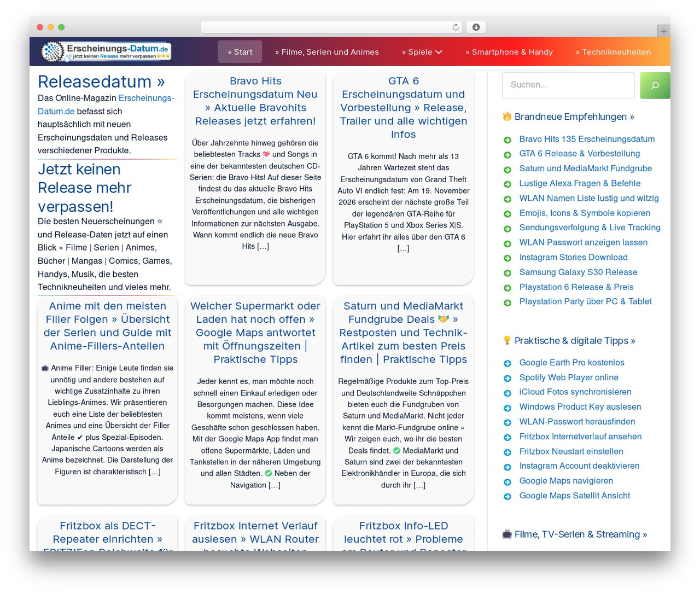Click green arrow icon beside GTA 6 Release
The height and width of the screenshot is (593, 700).
[507, 155]
